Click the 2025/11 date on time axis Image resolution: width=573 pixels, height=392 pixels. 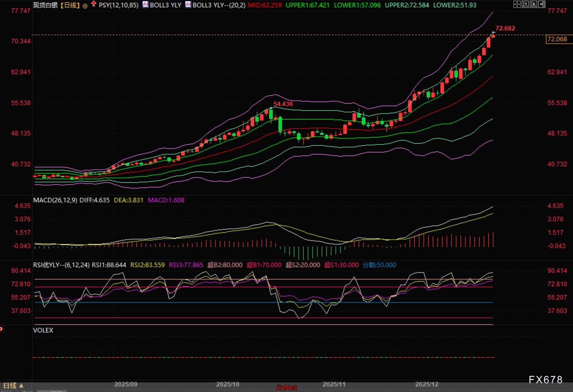click(x=334, y=384)
